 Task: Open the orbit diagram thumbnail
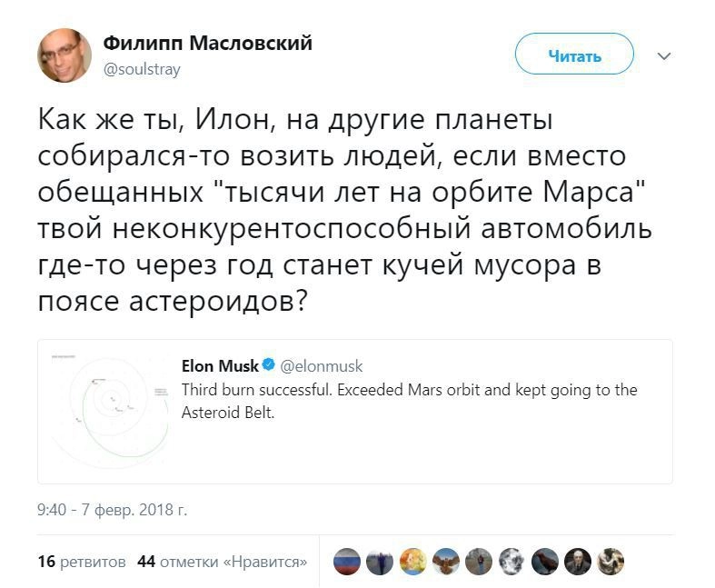pyautogui.click(x=108, y=411)
